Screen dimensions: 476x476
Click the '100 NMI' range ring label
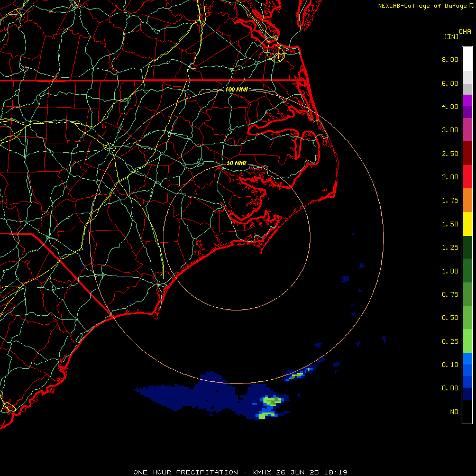[236, 89]
